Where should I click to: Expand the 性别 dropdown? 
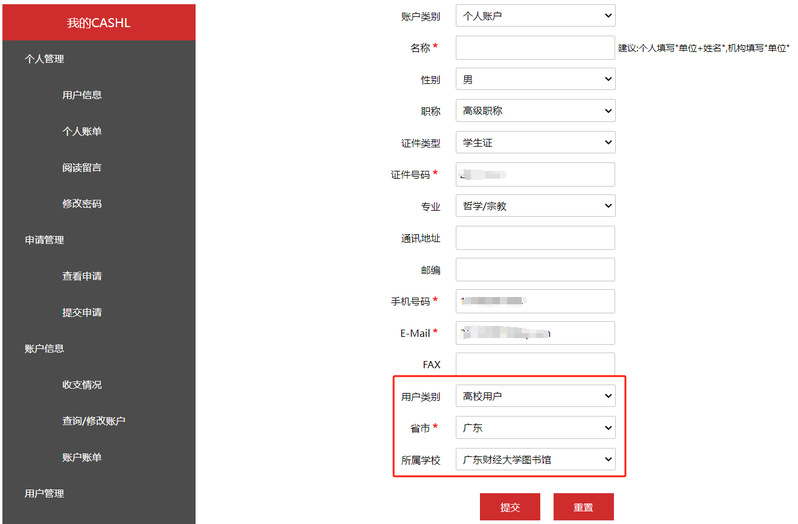pos(535,79)
